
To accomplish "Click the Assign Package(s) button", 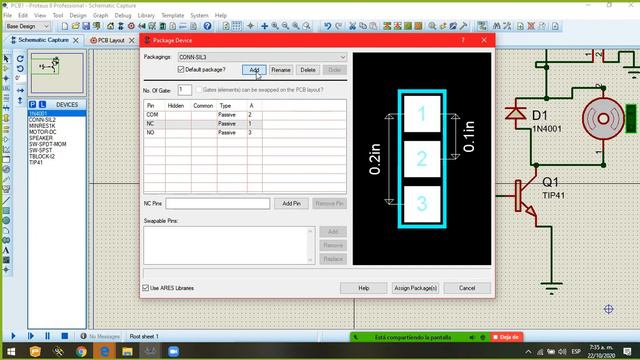I will point(416,288).
